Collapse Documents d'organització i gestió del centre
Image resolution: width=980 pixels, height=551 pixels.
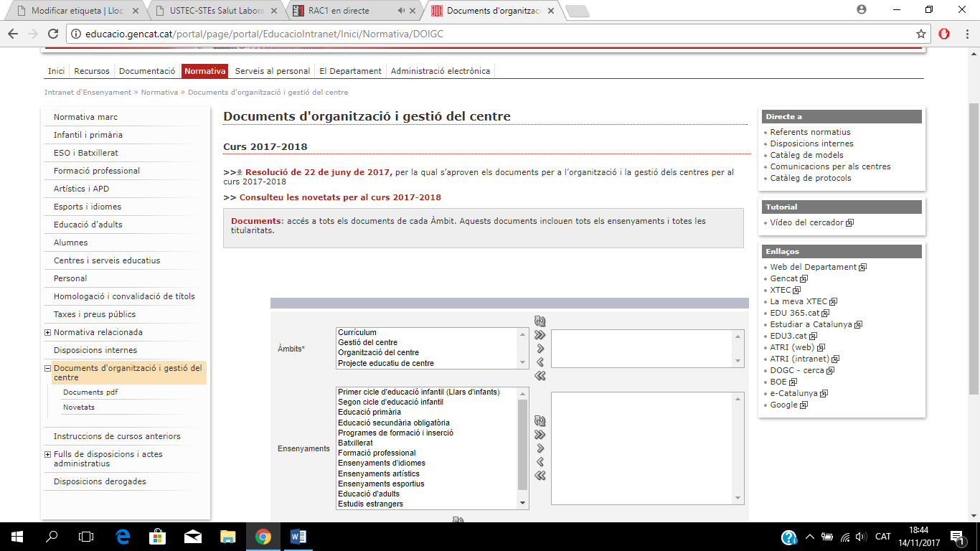[48, 368]
